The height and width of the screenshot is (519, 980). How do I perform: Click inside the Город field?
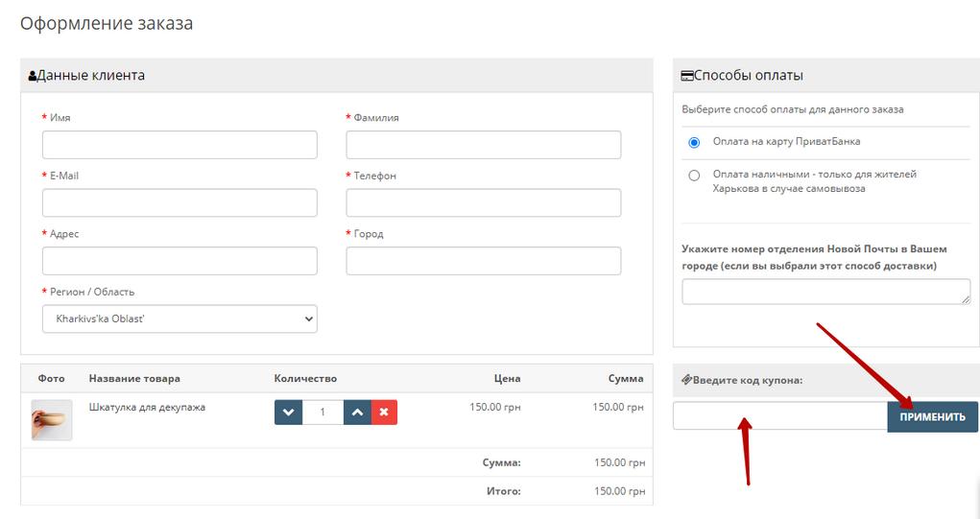coord(483,261)
